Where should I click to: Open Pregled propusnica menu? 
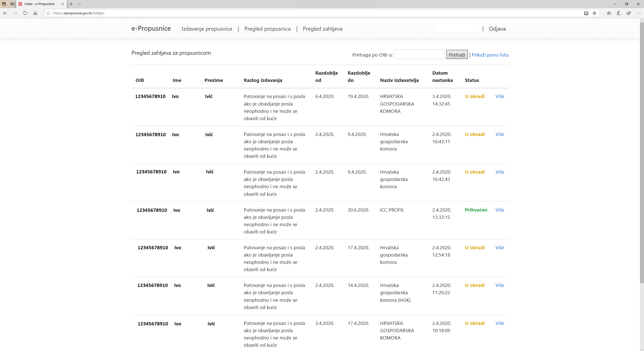tap(267, 29)
